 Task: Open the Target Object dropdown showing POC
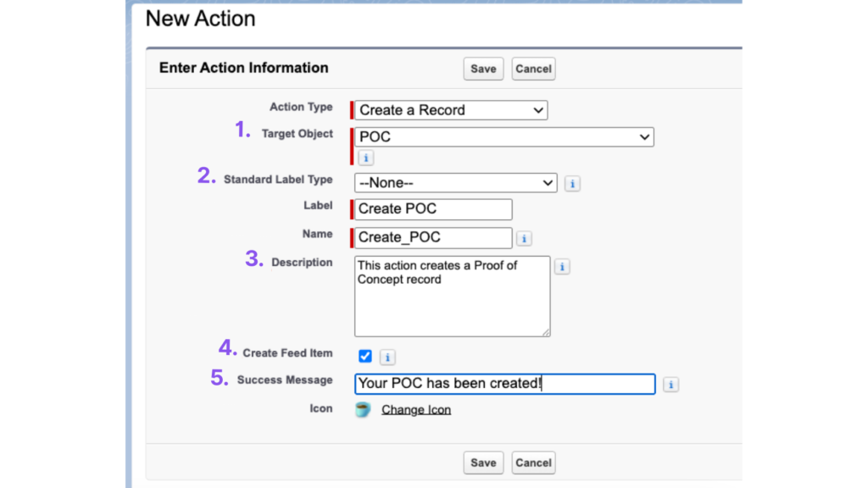click(504, 136)
